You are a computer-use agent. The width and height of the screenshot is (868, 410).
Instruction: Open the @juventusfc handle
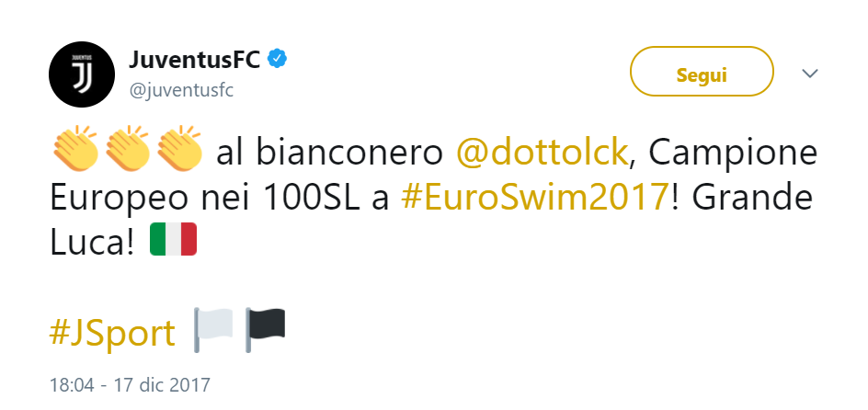(181, 90)
